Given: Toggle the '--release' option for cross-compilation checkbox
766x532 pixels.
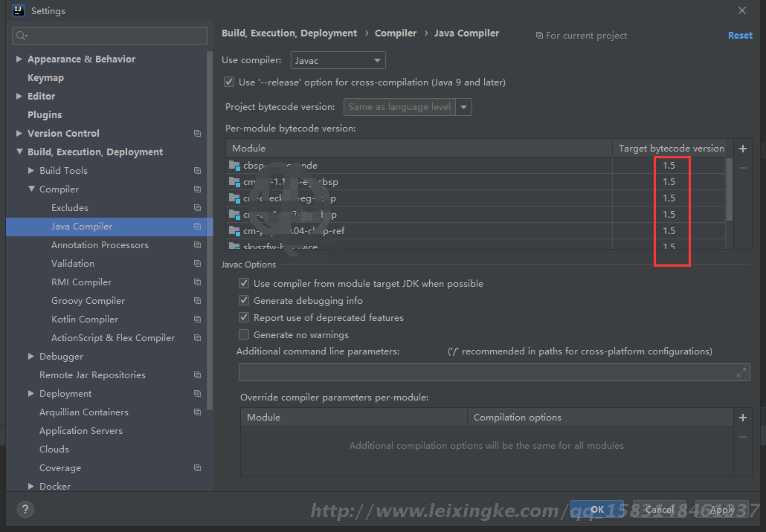Looking at the screenshot, I should coord(229,82).
